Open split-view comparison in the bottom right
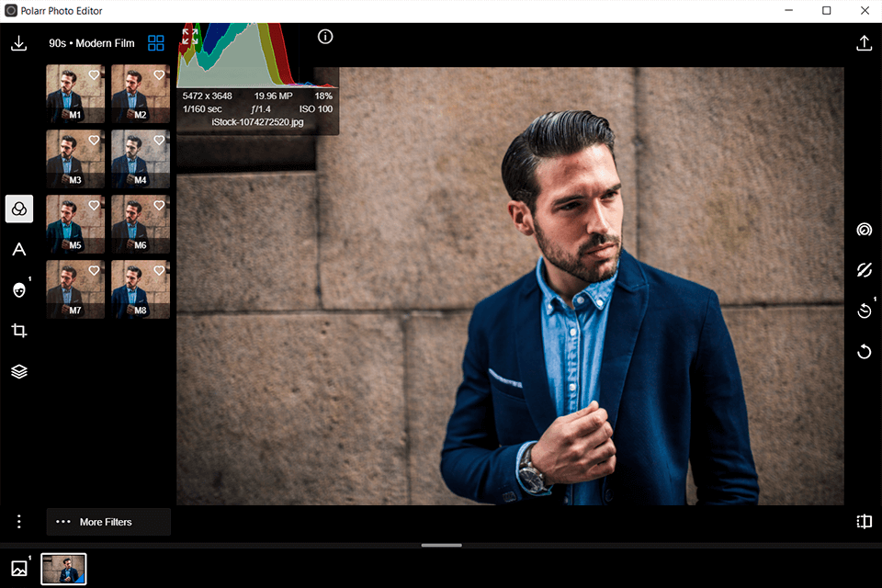The height and width of the screenshot is (588, 882). [864, 521]
